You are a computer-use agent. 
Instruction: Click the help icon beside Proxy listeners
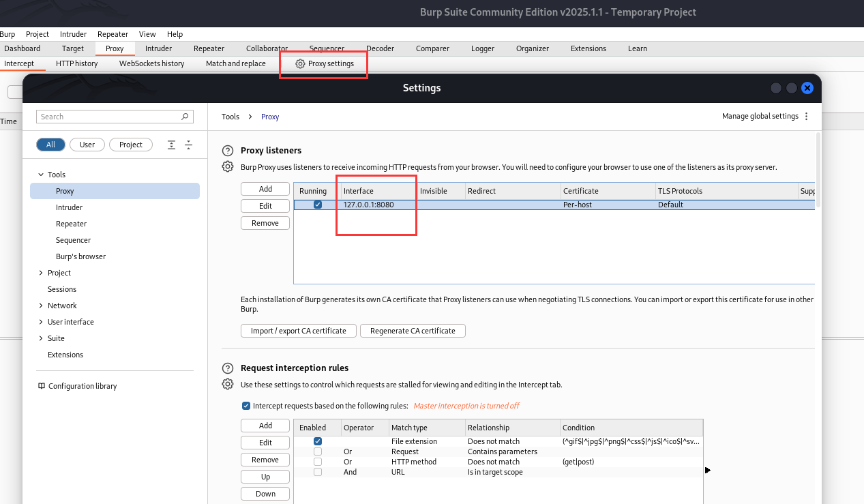coord(228,151)
